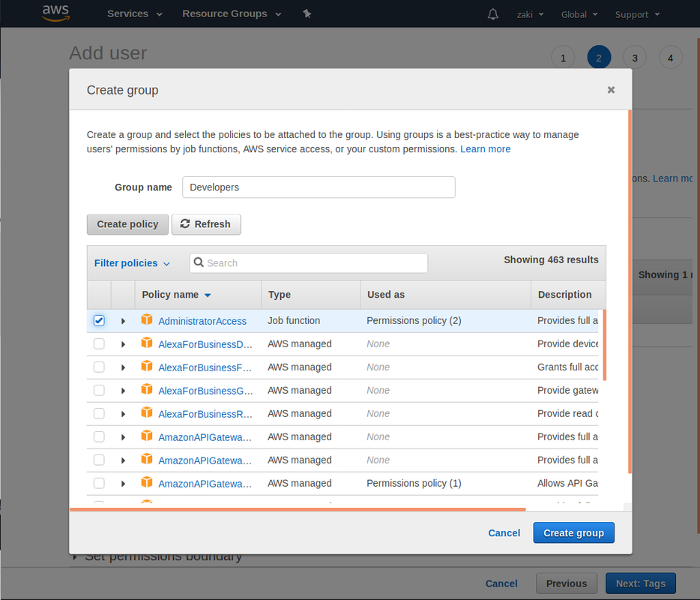Expand the AlexaForBusinessR... policy row
This screenshot has width=700, height=600.
coord(123,414)
